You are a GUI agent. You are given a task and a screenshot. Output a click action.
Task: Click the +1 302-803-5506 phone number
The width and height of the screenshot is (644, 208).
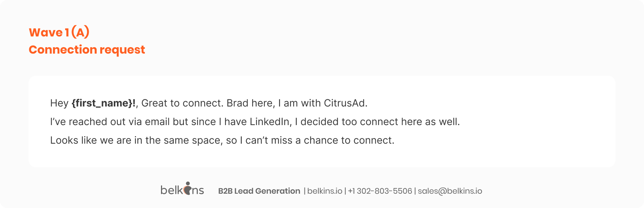(x=380, y=191)
